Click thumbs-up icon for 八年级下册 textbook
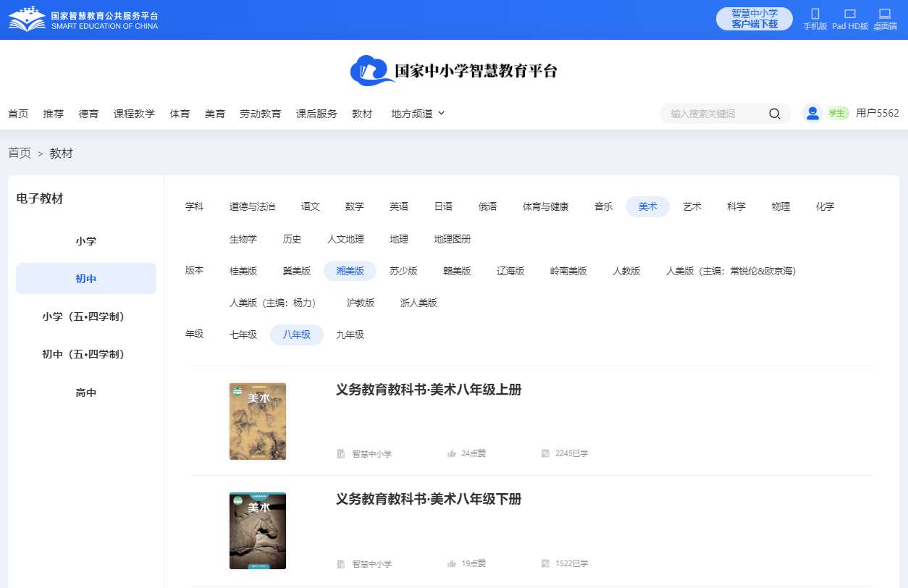Image resolution: width=908 pixels, height=588 pixels. [452, 563]
